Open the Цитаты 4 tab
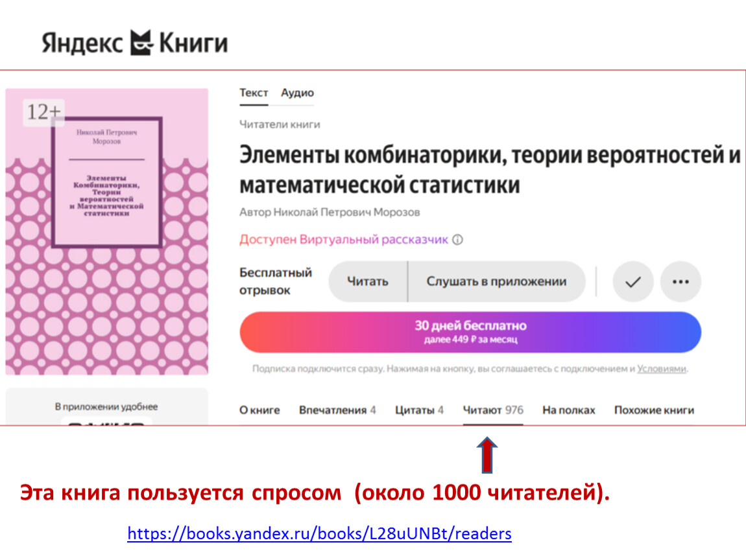Screen dimensions: 746x560 pos(419,410)
